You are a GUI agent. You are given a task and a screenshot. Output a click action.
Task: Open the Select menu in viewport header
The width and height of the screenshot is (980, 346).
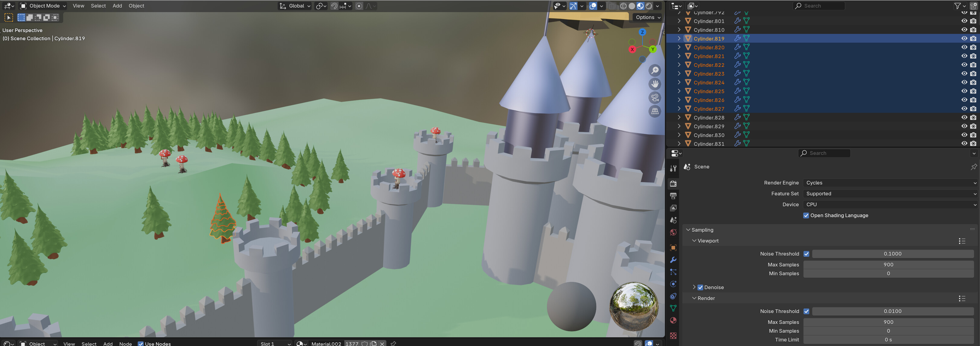pos(98,6)
